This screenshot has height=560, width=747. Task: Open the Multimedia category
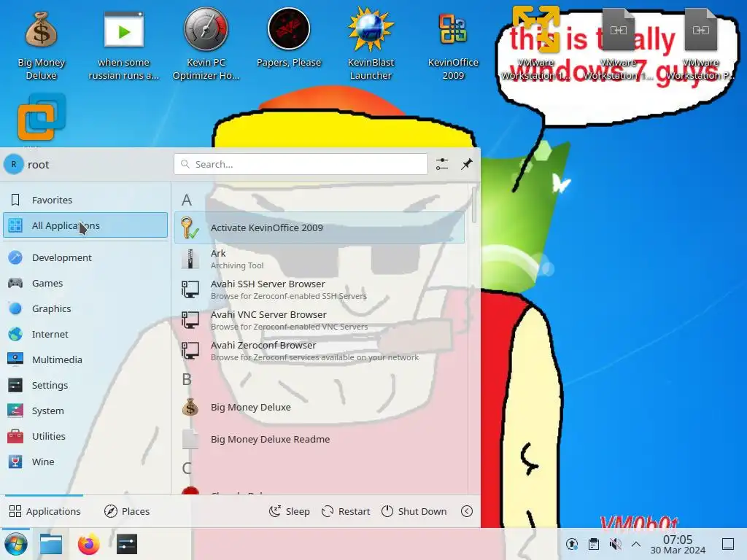pyautogui.click(x=85, y=359)
